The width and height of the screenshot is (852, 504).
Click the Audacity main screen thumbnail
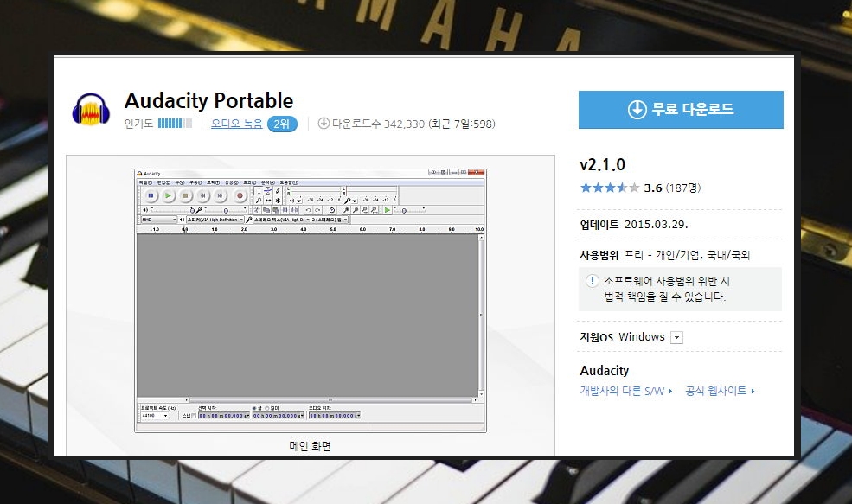pos(311,301)
